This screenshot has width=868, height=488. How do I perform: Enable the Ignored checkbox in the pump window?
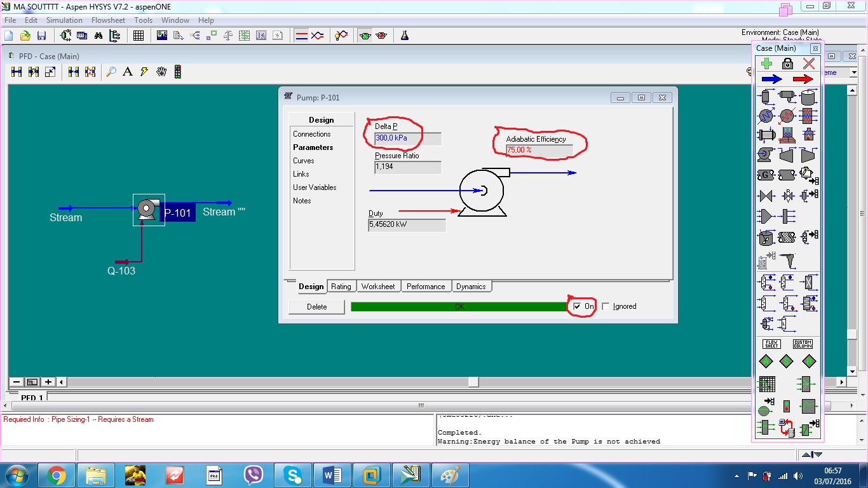(x=606, y=306)
